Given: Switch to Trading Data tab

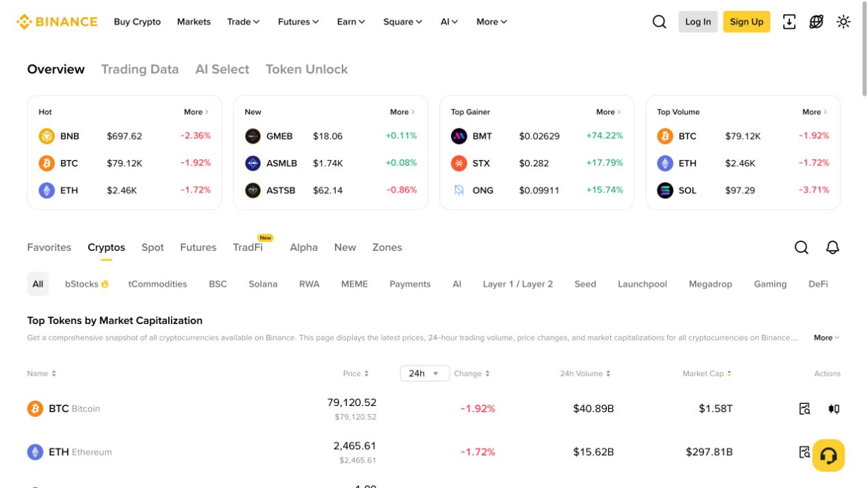Looking at the screenshot, I should tap(139, 69).
